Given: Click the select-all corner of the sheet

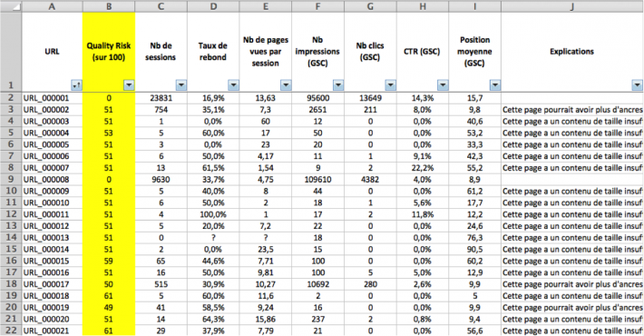Looking at the screenshot, I should pyautogui.click(x=11, y=6).
